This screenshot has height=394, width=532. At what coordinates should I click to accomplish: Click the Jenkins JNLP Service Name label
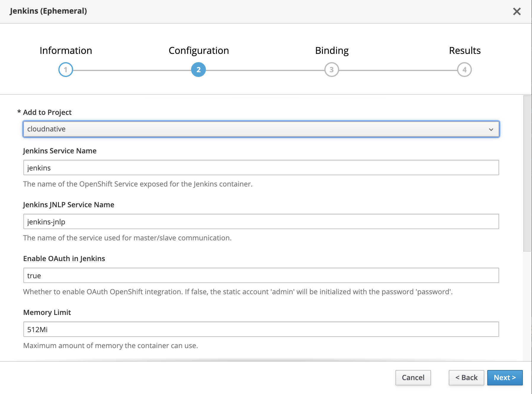[x=69, y=205]
